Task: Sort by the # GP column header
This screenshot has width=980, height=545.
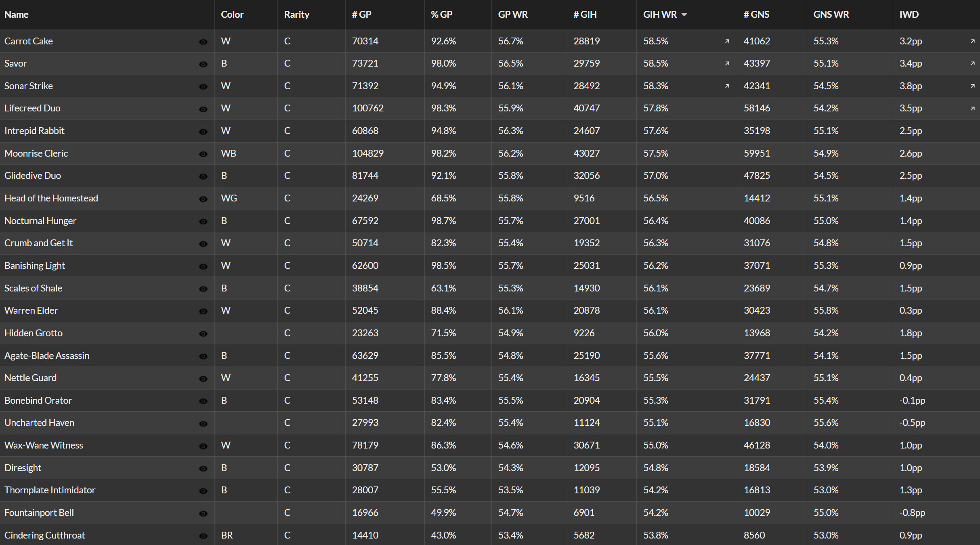Action: pyautogui.click(x=362, y=15)
